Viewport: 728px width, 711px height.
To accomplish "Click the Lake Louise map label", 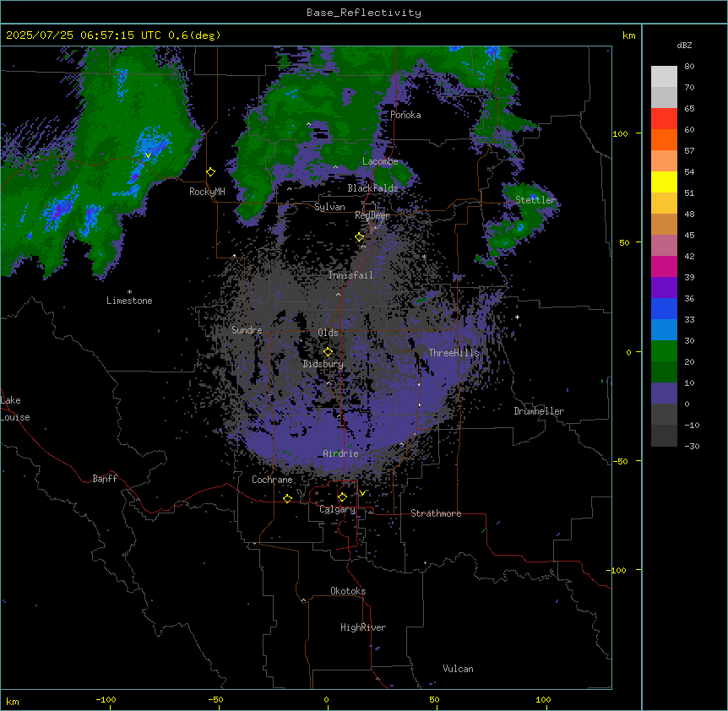I will (15, 409).
